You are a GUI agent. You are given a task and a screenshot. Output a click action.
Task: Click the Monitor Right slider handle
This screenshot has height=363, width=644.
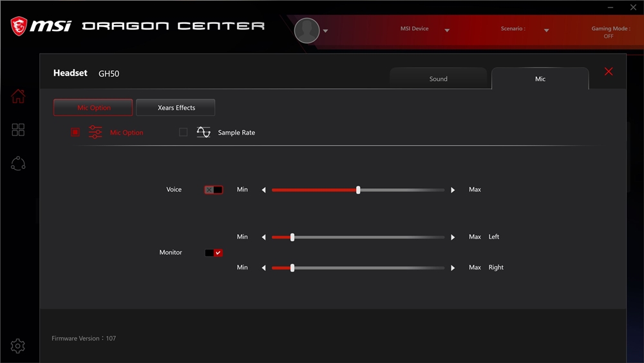pos(292,268)
